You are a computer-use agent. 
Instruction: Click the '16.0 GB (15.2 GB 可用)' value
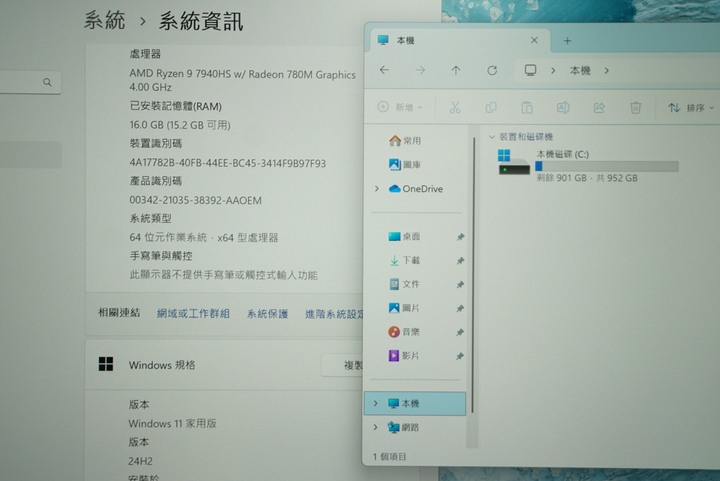tap(180, 125)
